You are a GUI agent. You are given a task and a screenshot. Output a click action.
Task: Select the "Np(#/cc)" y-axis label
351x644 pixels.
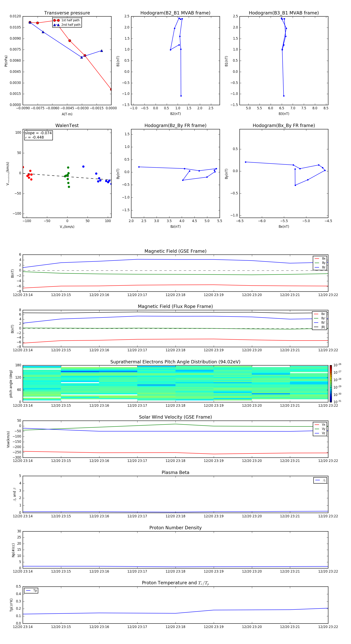[13, 550]
